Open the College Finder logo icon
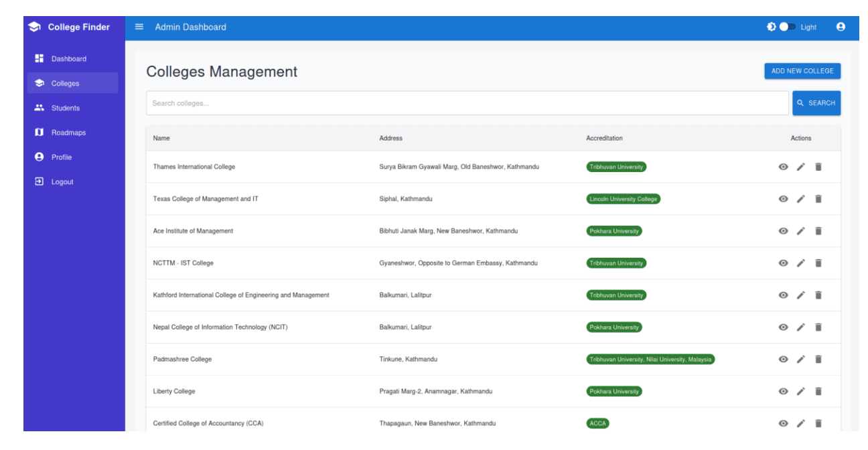868x450 pixels. tap(33, 27)
